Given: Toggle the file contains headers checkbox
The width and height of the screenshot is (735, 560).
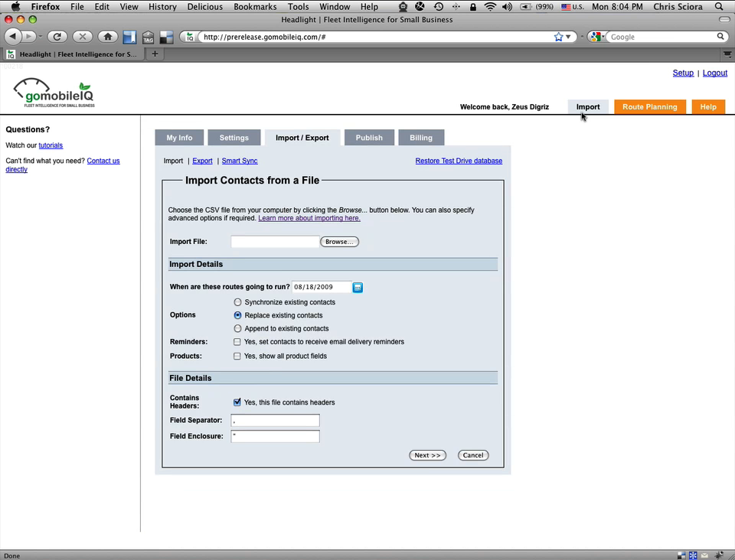Looking at the screenshot, I should pyautogui.click(x=237, y=402).
